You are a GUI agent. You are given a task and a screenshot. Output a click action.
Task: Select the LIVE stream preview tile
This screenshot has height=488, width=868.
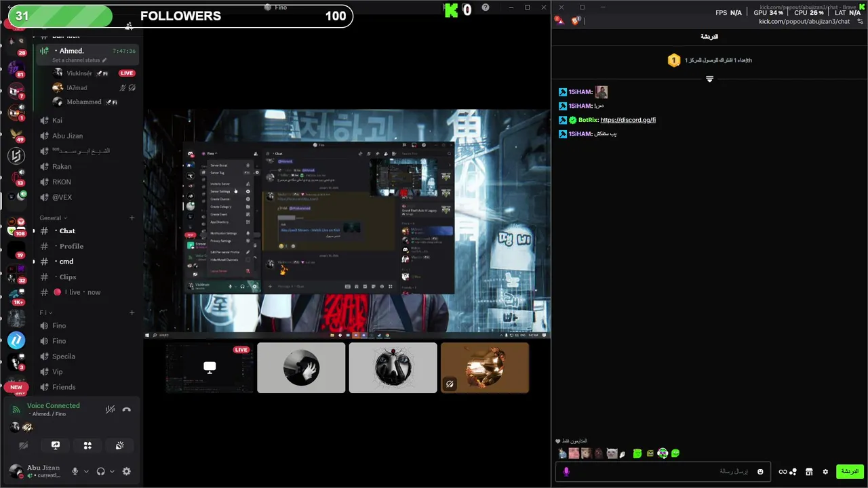tap(210, 367)
